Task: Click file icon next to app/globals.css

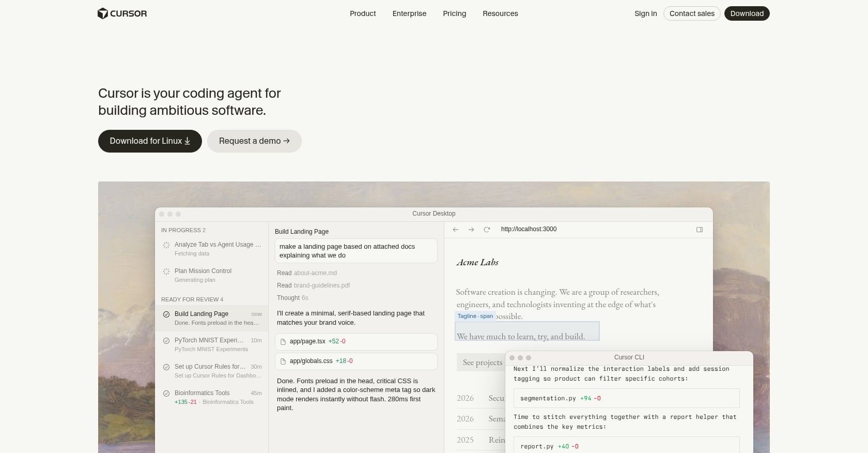Action: [x=283, y=361]
